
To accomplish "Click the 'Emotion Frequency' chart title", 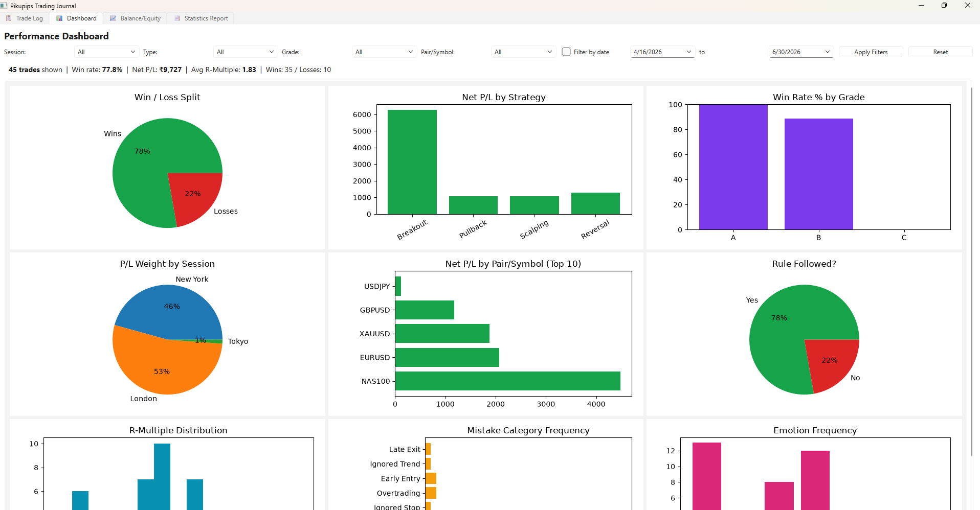I will (815, 430).
